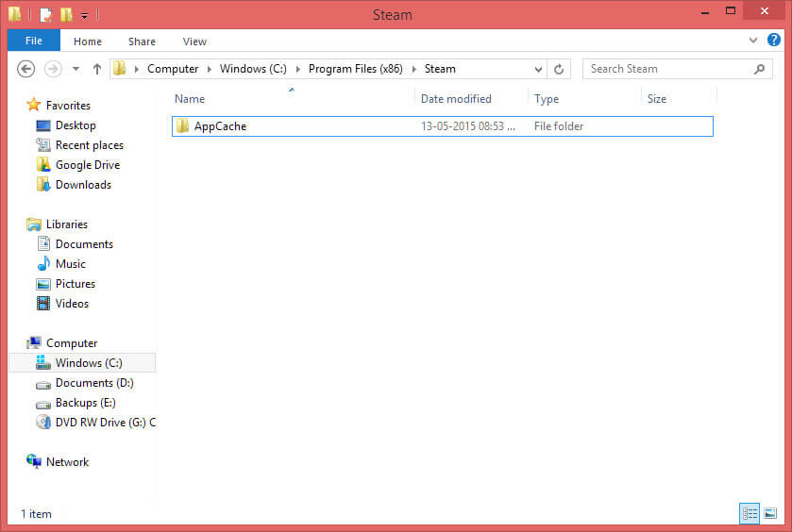Click the Music note icon
Viewport: 792px width, 532px height.
tap(43, 263)
